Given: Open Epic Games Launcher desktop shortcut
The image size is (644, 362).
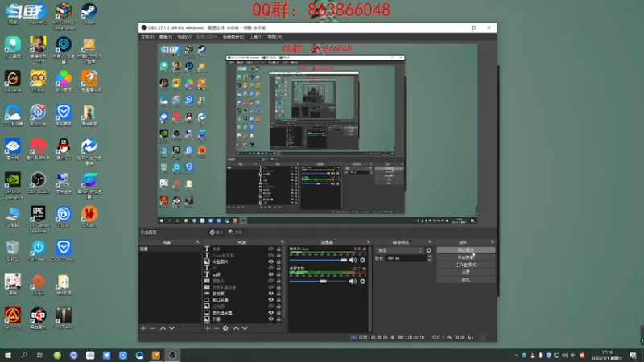Looking at the screenshot, I should point(38,219).
